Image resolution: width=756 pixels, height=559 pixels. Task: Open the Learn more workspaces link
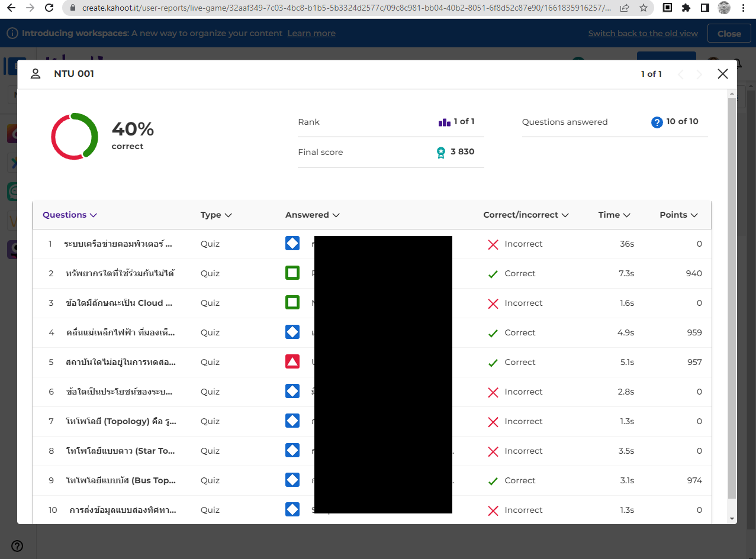[x=311, y=34]
